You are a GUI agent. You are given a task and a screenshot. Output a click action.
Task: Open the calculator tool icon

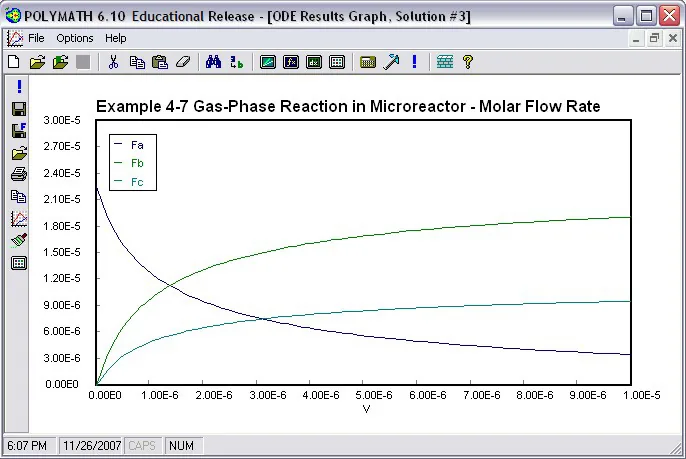pos(368,62)
